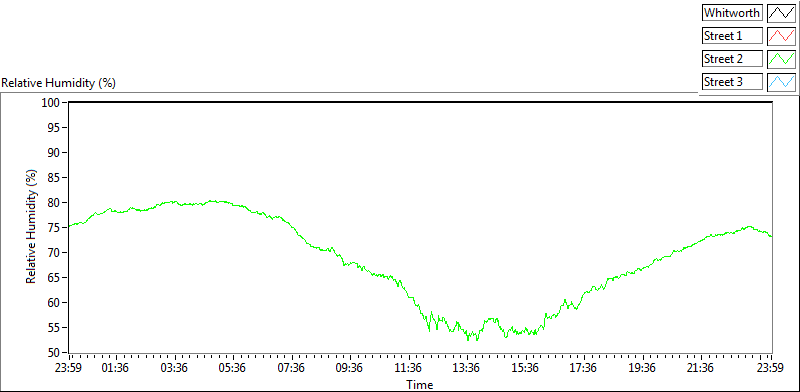Click the 19:36 time axis label
The width and height of the screenshot is (800, 392).
tap(642, 368)
